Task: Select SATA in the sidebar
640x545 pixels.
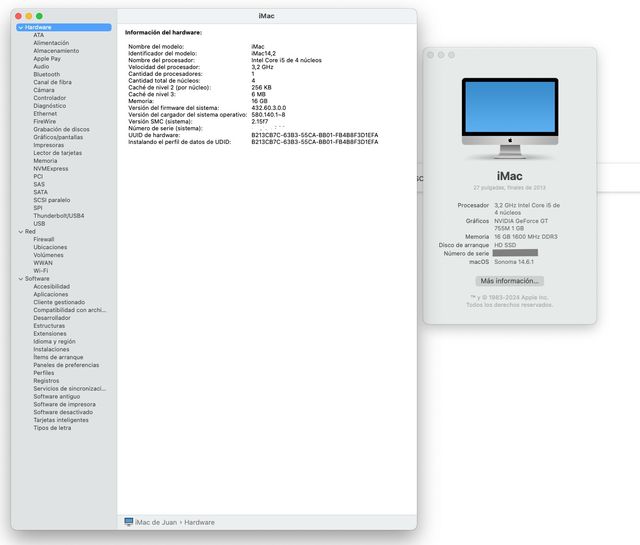Action: [x=40, y=192]
